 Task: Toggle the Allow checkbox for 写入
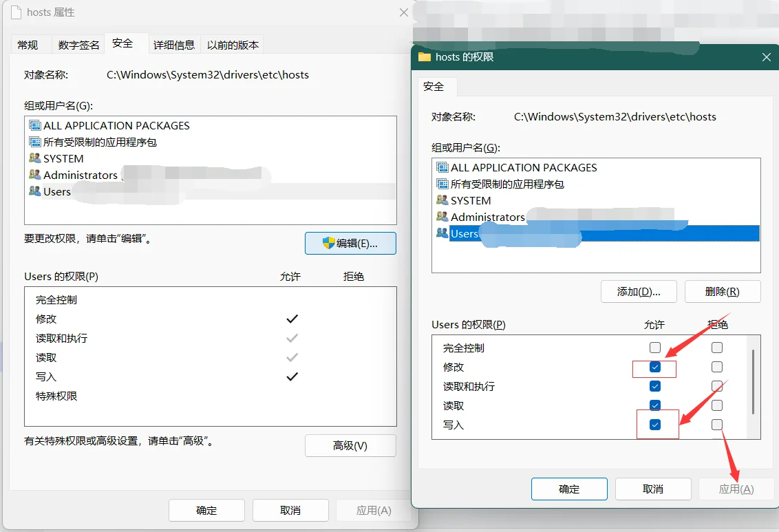655,425
